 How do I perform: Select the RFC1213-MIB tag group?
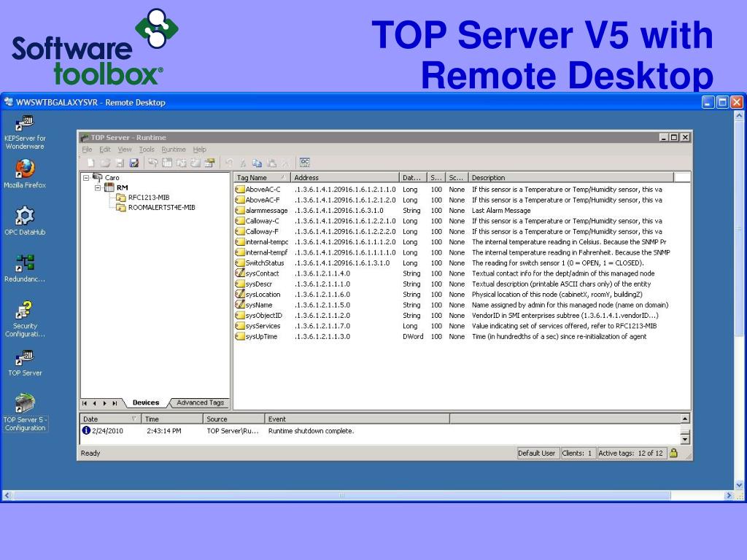pos(149,197)
